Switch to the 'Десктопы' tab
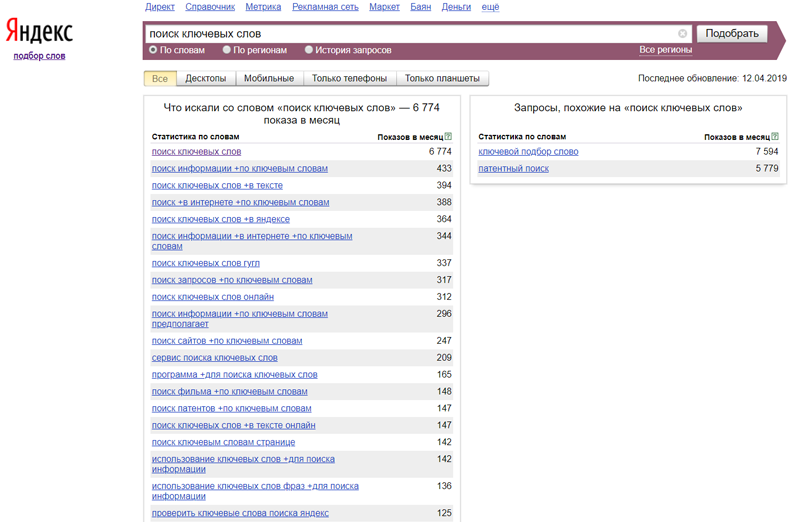The height and width of the screenshot is (522, 800). point(206,78)
